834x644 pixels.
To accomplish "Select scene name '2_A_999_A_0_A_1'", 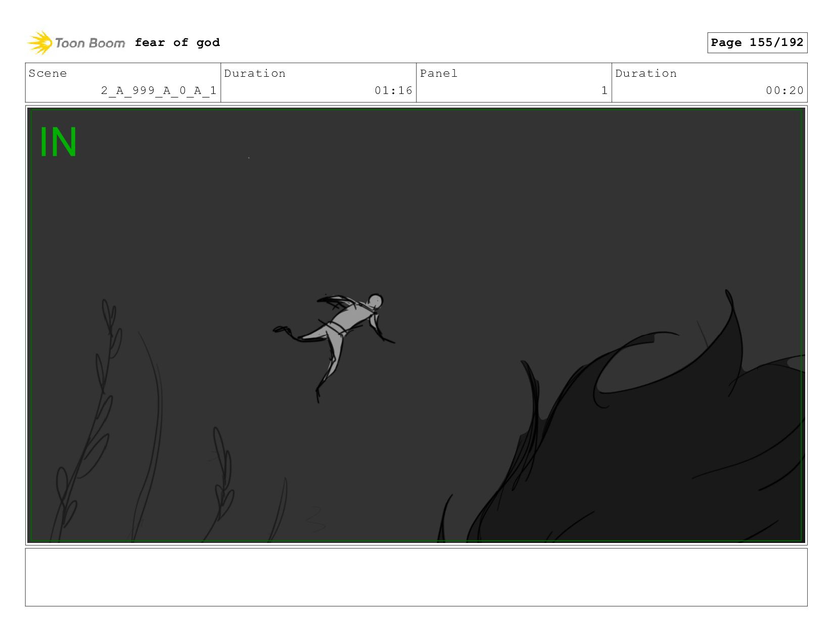I will [159, 90].
